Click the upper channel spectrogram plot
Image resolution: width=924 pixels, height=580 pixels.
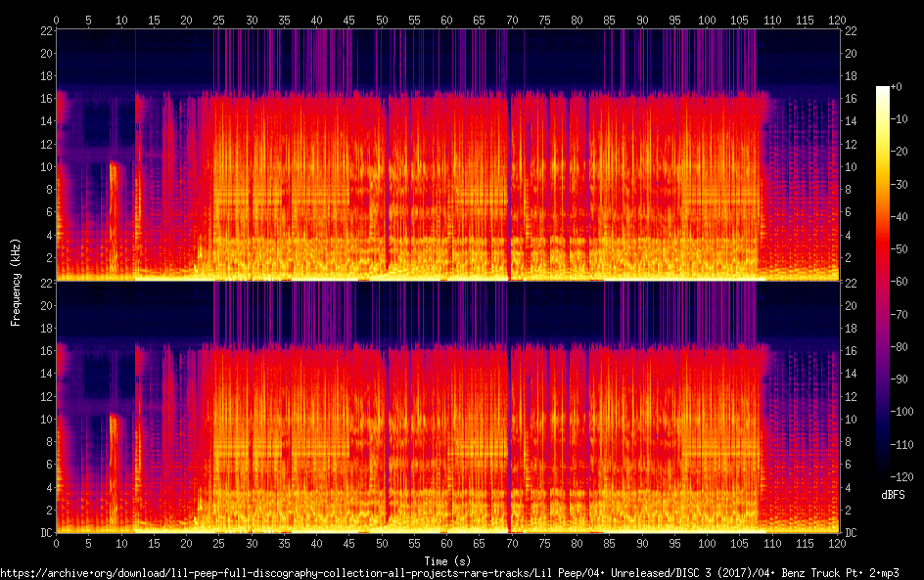coord(447,155)
